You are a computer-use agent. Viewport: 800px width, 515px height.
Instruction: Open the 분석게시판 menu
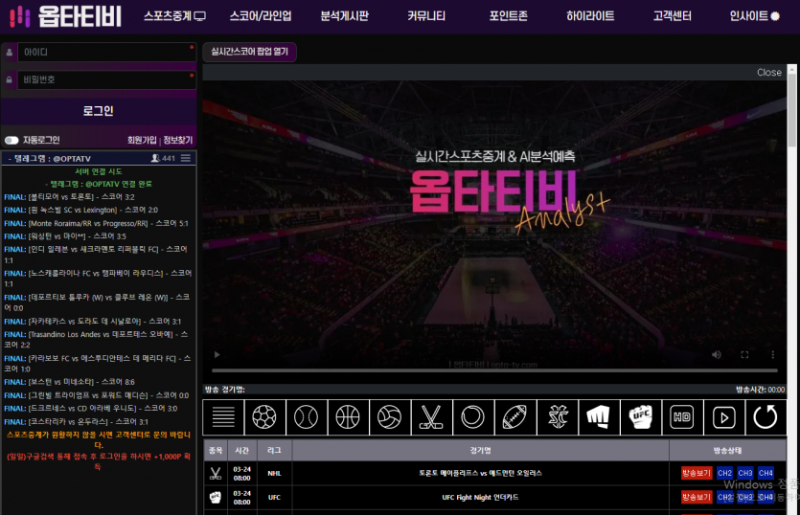344,16
